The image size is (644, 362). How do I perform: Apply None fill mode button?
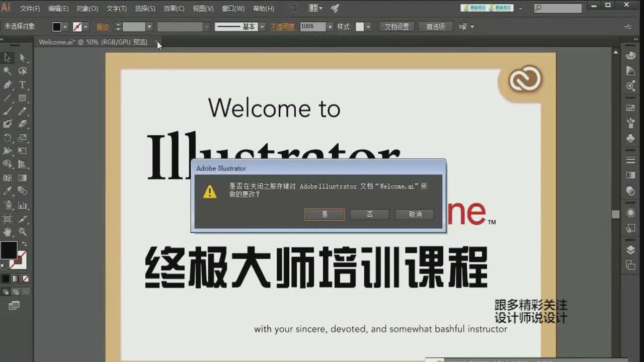(26, 278)
